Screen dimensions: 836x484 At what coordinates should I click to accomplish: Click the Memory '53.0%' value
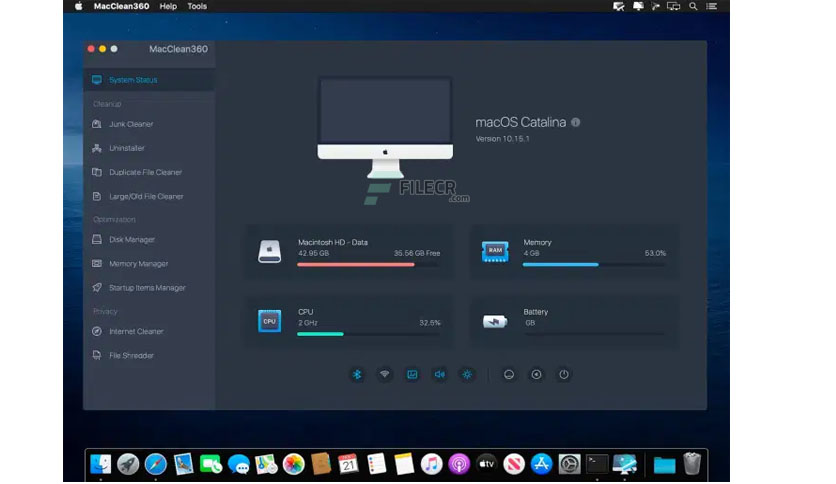click(x=655, y=253)
